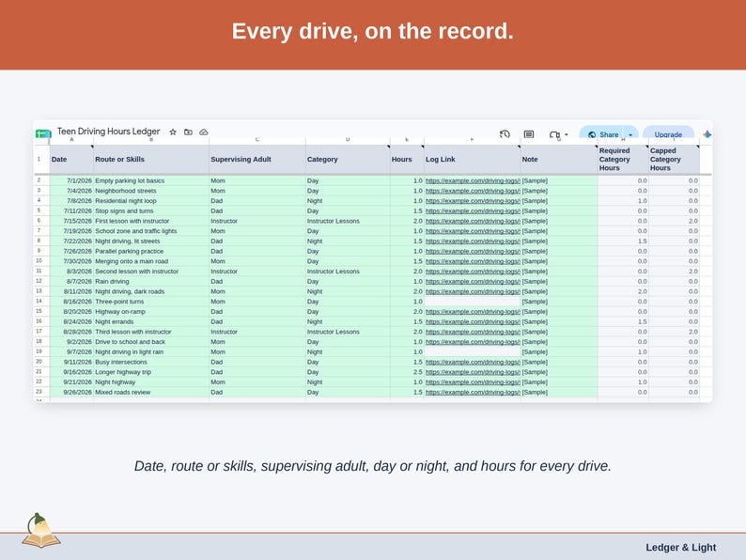Viewport: 746px width, 560px height.
Task: Click the Night category for Night errands
Action: [x=348, y=321]
